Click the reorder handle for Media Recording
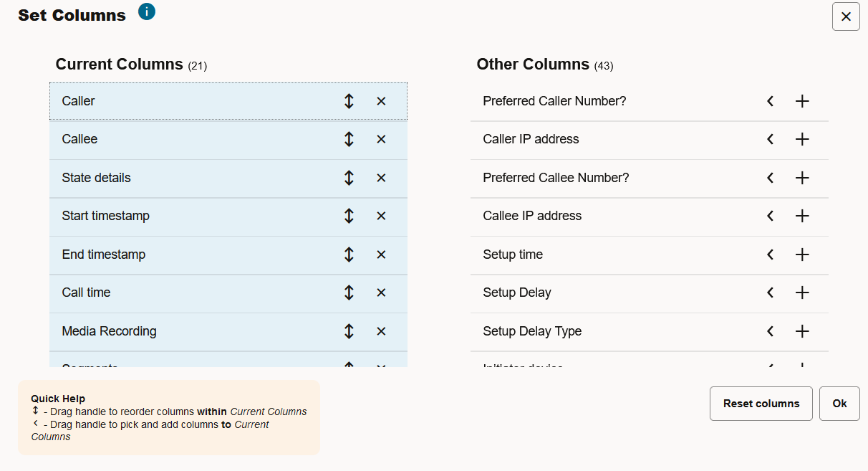868x471 pixels. [x=349, y=331]
